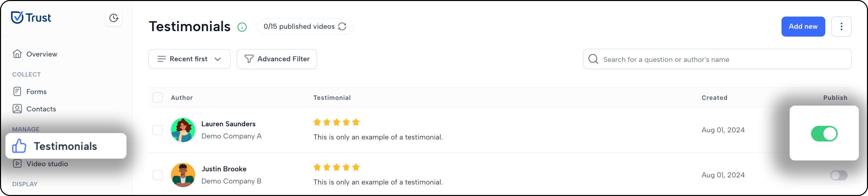
Task: Open the three-dot more options menu
Action: [841, 26]
